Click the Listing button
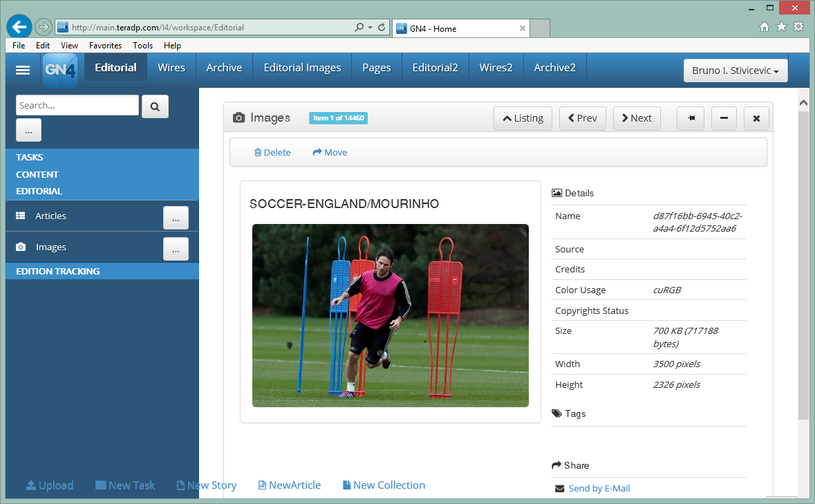This screenshot has width=815, height=504. point(523,118)
